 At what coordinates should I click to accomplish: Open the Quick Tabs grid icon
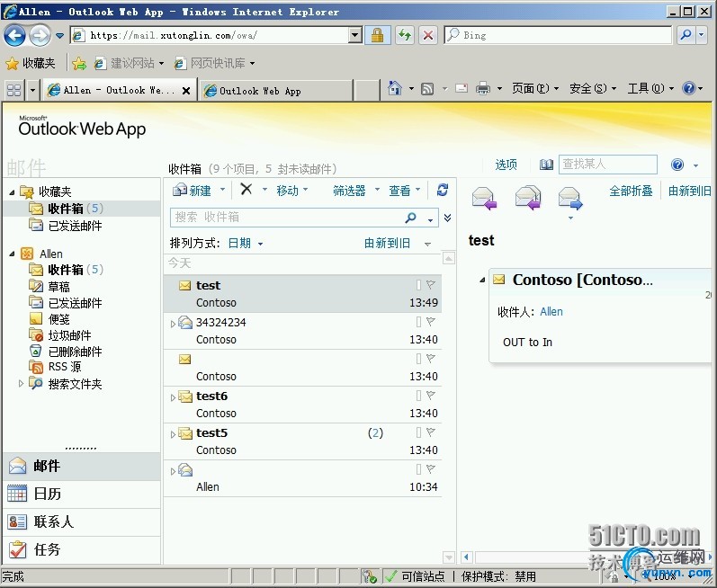pos(14,90)
